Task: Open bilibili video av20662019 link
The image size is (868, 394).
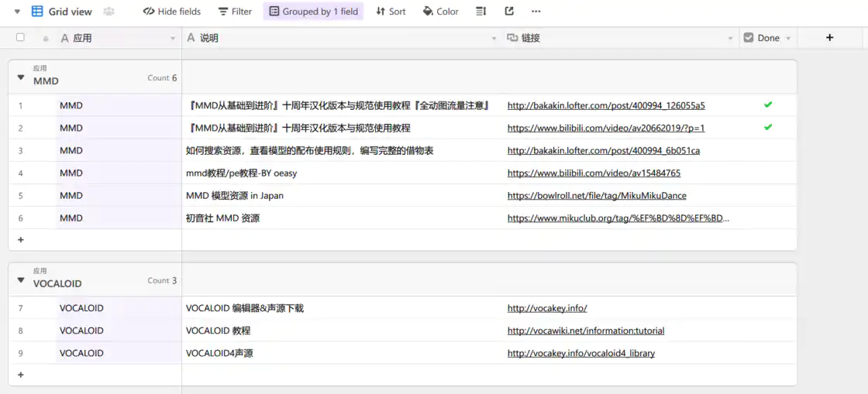Action: tap(606, 128)
